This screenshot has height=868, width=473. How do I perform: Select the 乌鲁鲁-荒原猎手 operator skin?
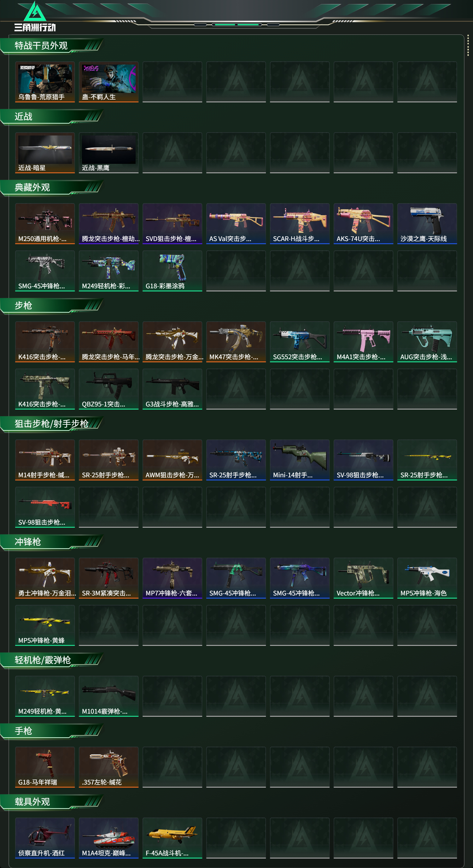click(x=45, y=82)
